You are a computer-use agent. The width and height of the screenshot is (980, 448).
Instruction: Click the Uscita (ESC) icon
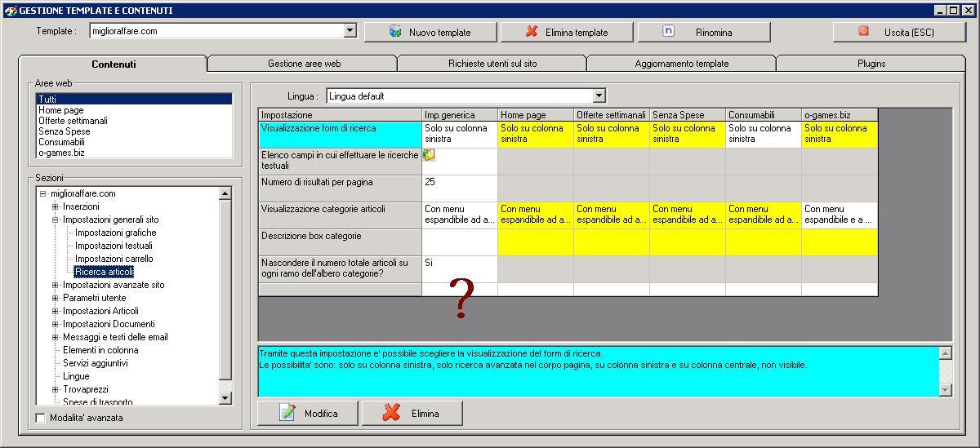863,31
